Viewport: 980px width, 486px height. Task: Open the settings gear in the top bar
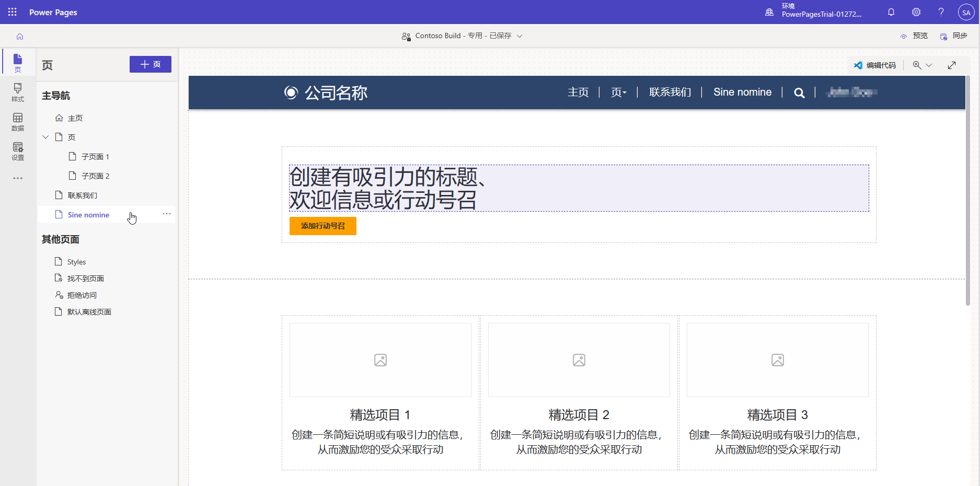[916, 11]
